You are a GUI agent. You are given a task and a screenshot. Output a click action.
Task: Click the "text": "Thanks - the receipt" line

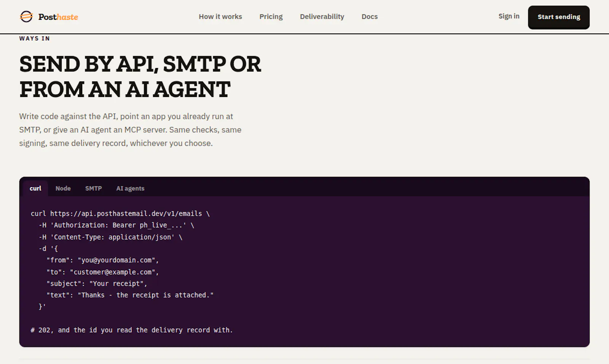130,295
